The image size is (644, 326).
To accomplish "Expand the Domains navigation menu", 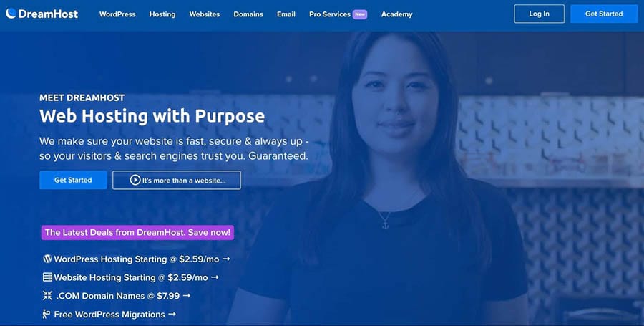I will [x=248, y=14].
